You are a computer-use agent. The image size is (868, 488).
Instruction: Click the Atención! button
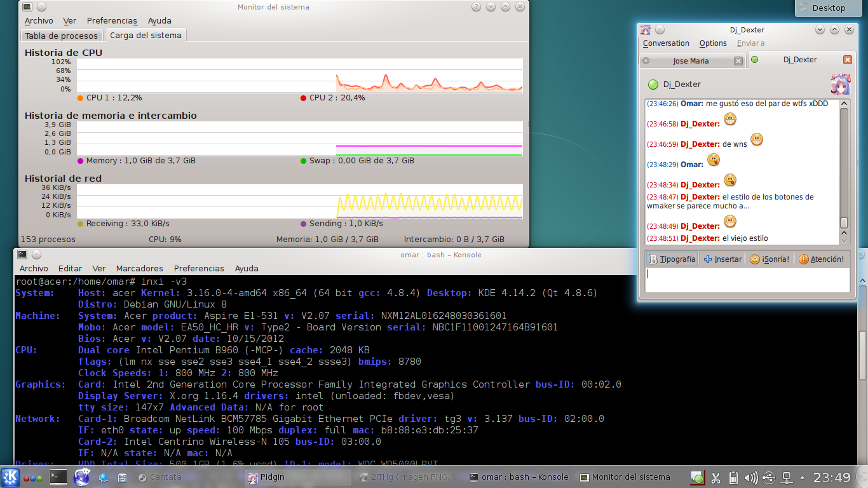pyautogui.click(x=822, y=259)
